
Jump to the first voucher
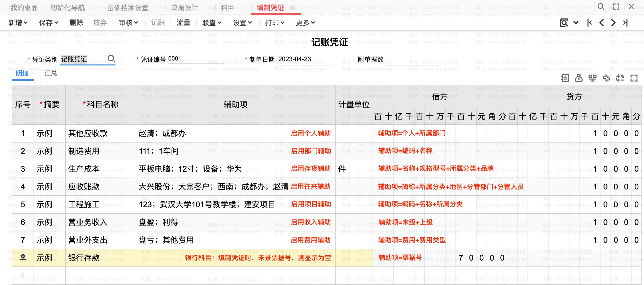[x=589, y=23]
